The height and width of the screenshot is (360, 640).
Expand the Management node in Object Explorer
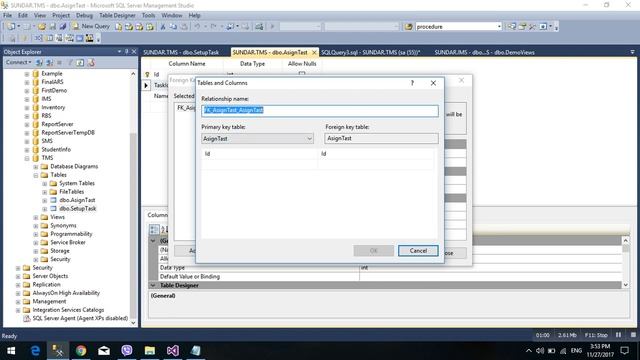(18, 302)
